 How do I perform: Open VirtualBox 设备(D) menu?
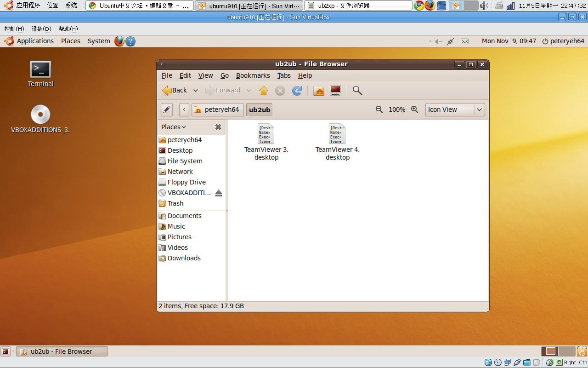(41, 29)
